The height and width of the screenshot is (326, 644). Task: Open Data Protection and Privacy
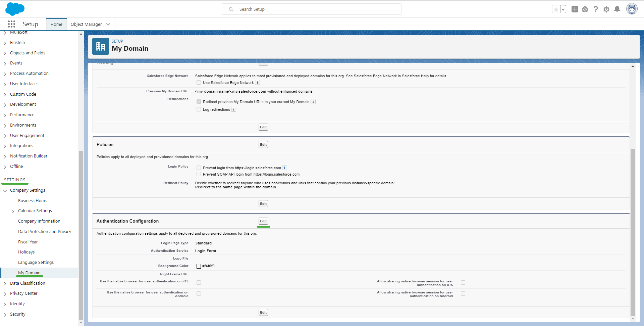[45, 232]
